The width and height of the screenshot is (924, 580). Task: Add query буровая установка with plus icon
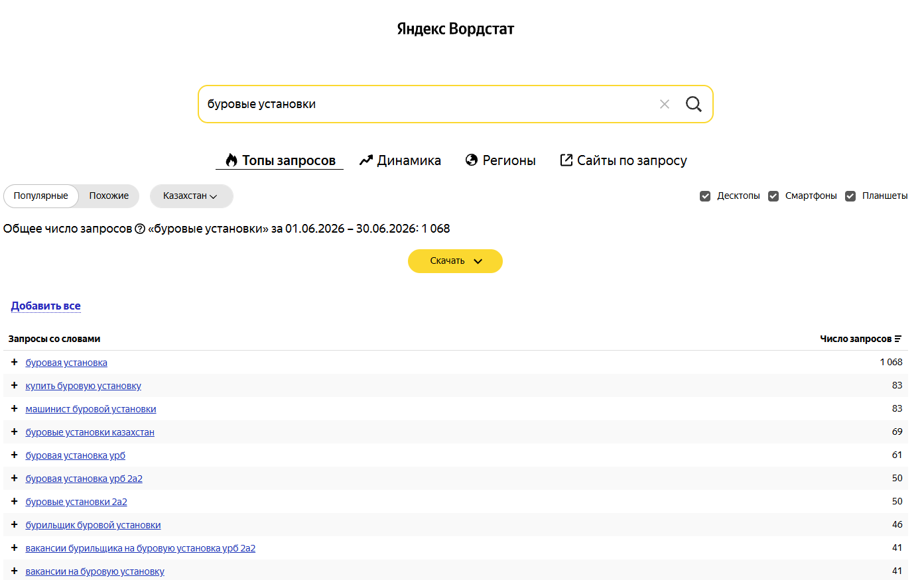(x=14, y=362)
